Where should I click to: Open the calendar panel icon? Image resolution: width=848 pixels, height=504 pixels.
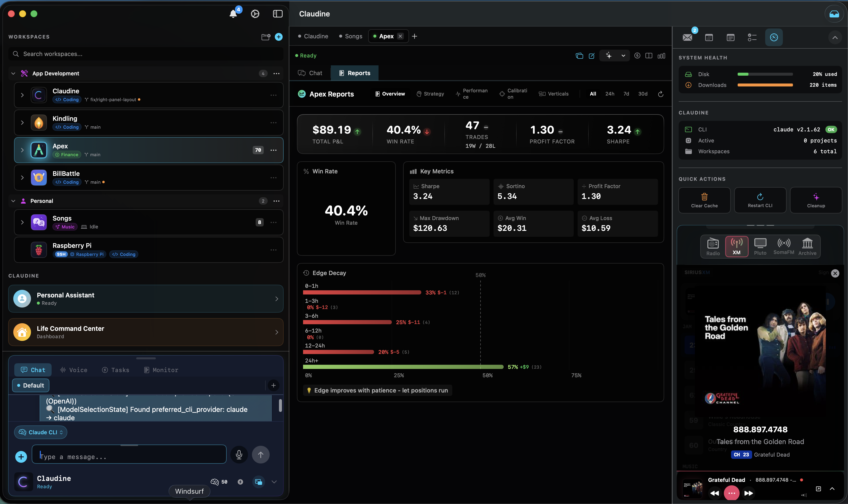click(709, 37)
